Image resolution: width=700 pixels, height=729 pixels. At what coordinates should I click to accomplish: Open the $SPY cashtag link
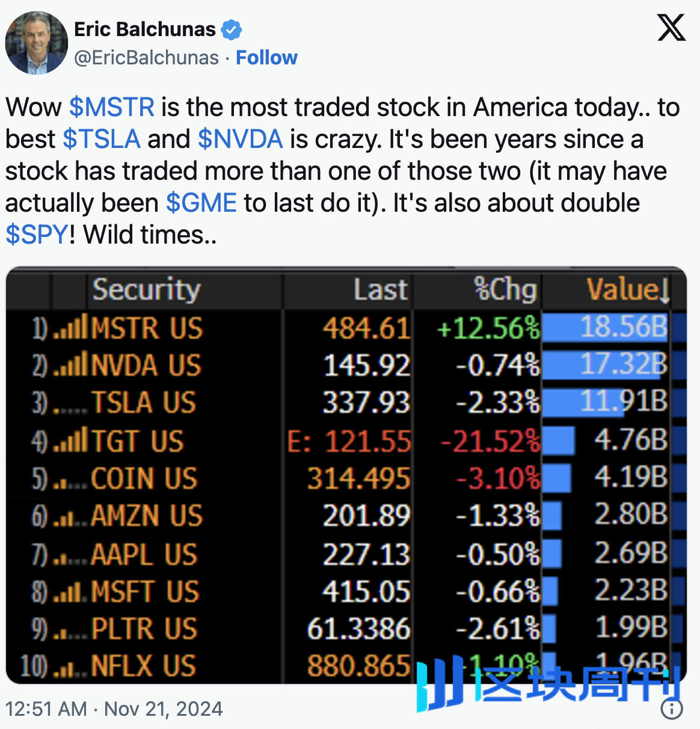point(37,235)
